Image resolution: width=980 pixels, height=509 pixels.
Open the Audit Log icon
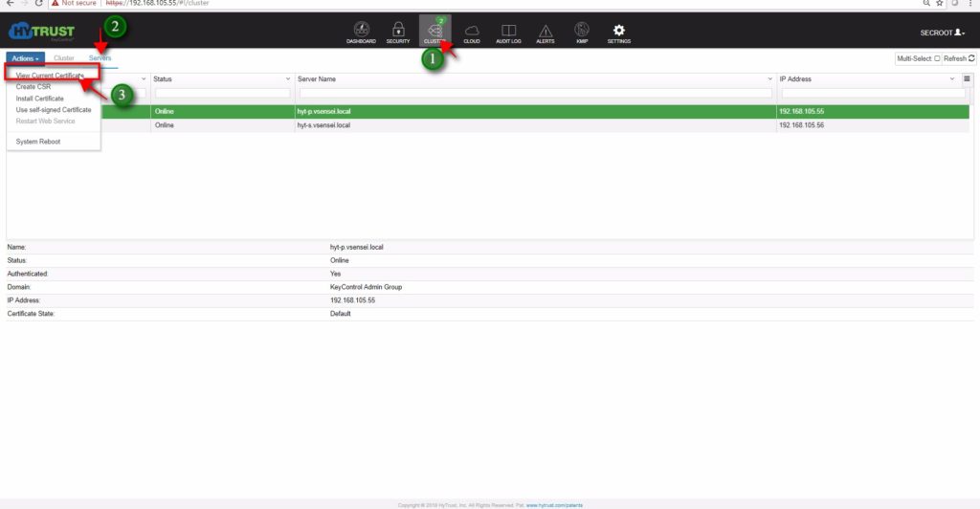pyautogui.click(x=508, y=33)
